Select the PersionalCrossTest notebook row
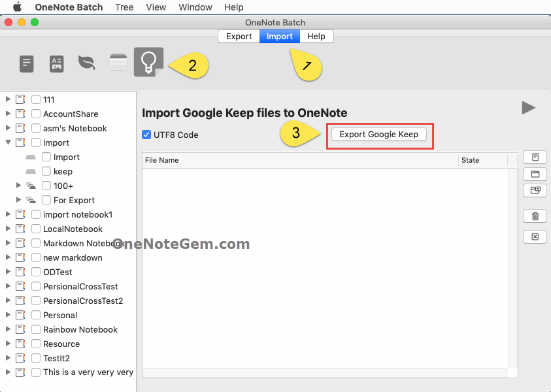 coord(68,286)
